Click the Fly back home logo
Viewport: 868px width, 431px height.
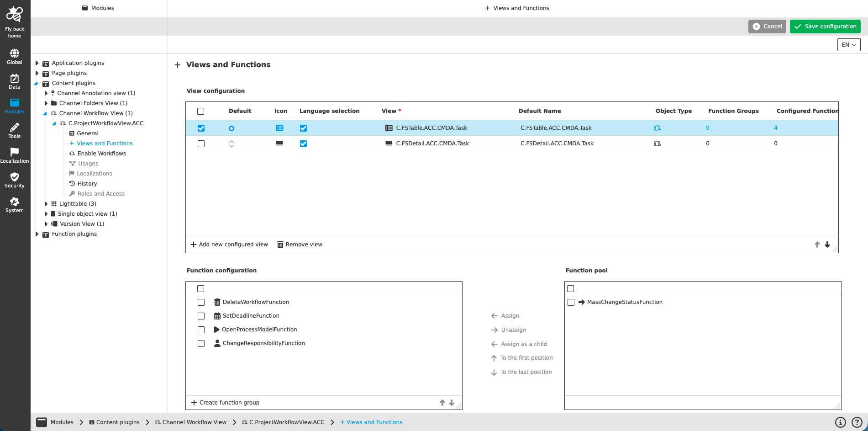pyautogui.click(x=14, y=14)
